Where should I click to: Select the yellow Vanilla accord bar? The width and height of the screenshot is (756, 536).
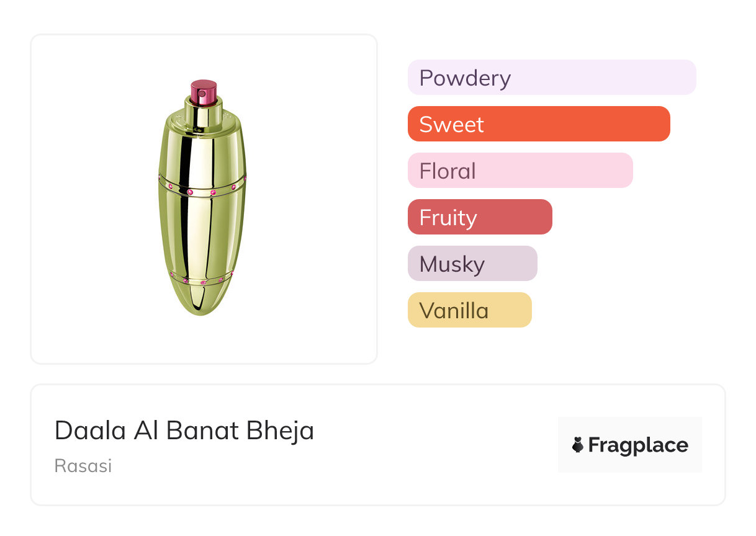point(470,310)
